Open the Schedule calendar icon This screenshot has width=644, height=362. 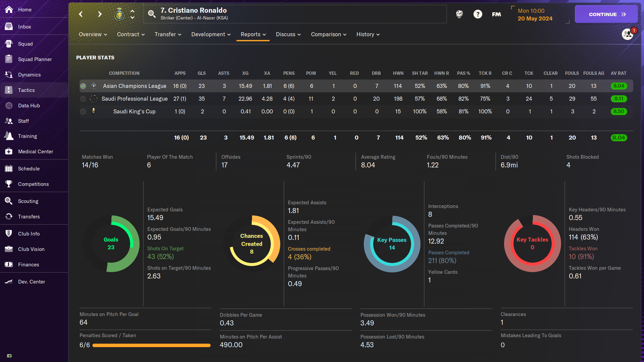(x=9, y=168)
